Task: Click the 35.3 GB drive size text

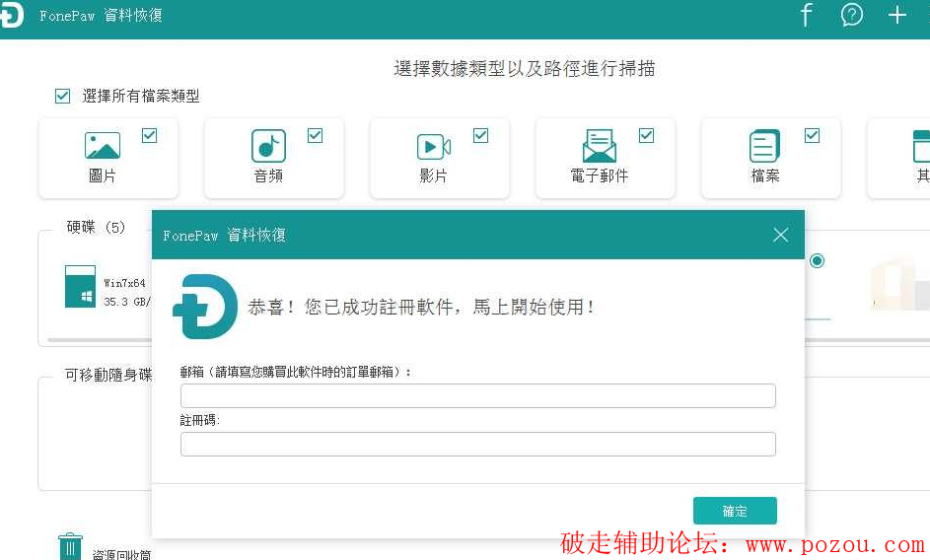Action: 127,302
